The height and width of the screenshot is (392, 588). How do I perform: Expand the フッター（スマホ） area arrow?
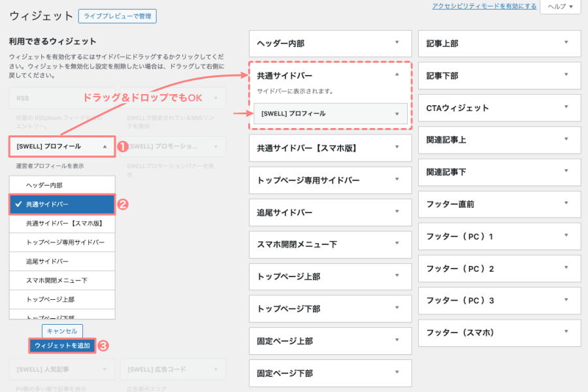pos(566,332)
